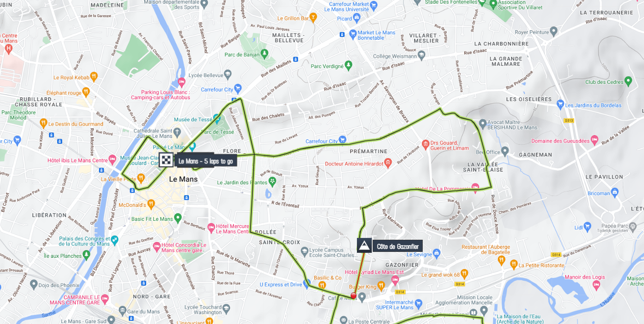Viewport: 644px width, 324px height.
Task: Click the Collège Weismann school pin
Action: tap(421, 55)
